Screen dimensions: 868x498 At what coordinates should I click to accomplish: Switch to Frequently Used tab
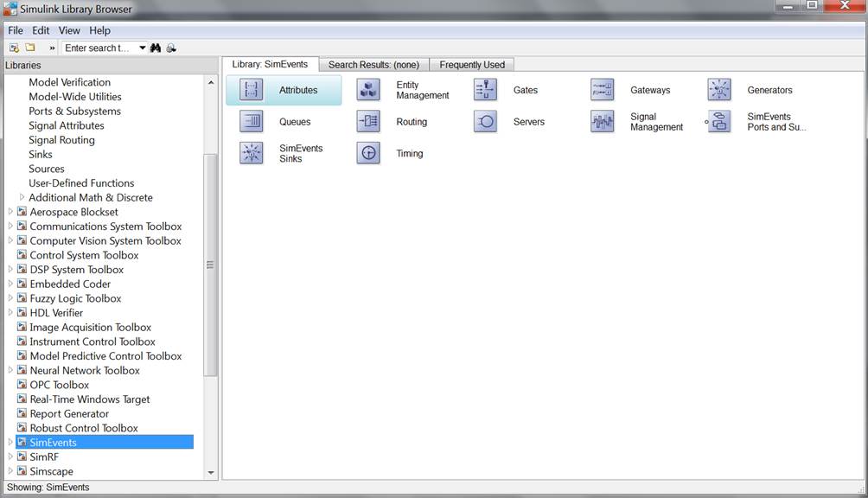(472, 65)
